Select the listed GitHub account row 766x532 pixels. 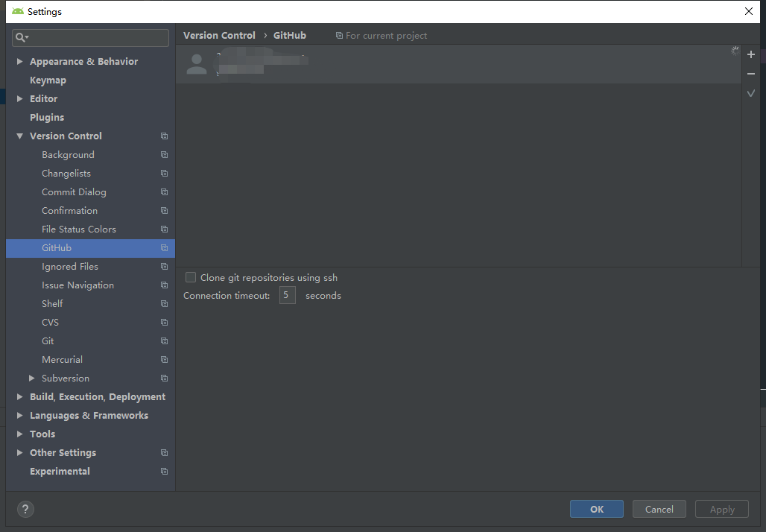[458, 64]
